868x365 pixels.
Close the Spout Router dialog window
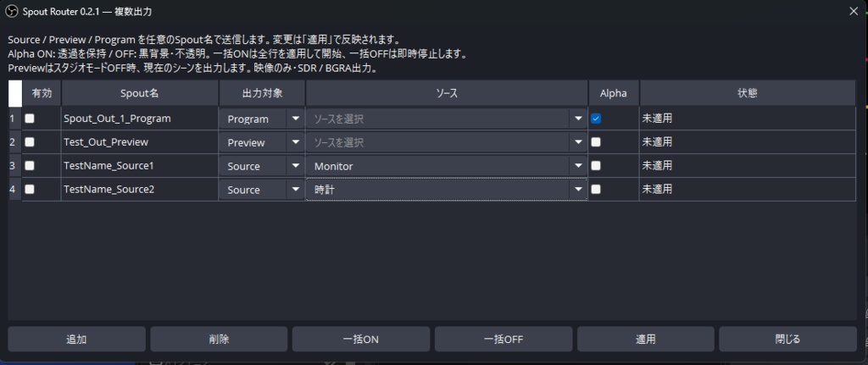tap(854, 11)
